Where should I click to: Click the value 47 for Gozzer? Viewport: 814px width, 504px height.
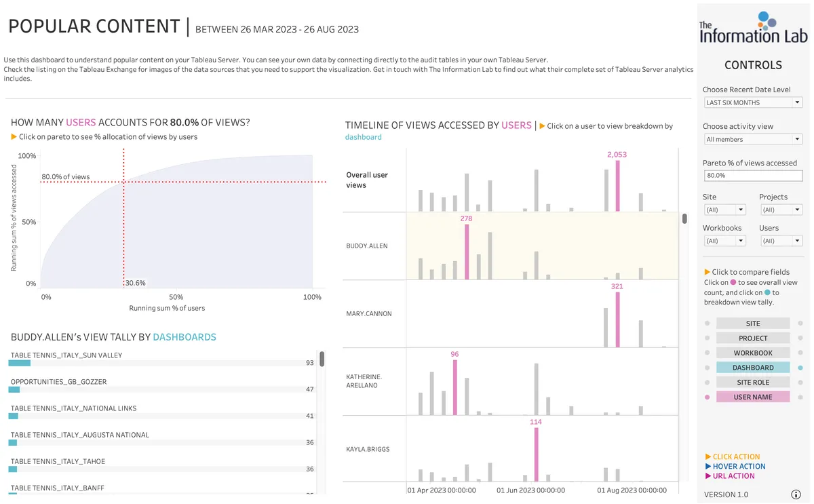pos(310,389)
